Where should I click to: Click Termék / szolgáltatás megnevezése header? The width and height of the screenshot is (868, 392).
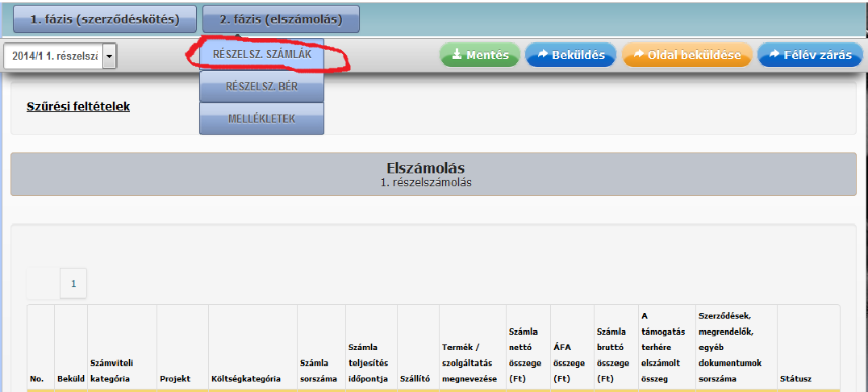(473, 348)
